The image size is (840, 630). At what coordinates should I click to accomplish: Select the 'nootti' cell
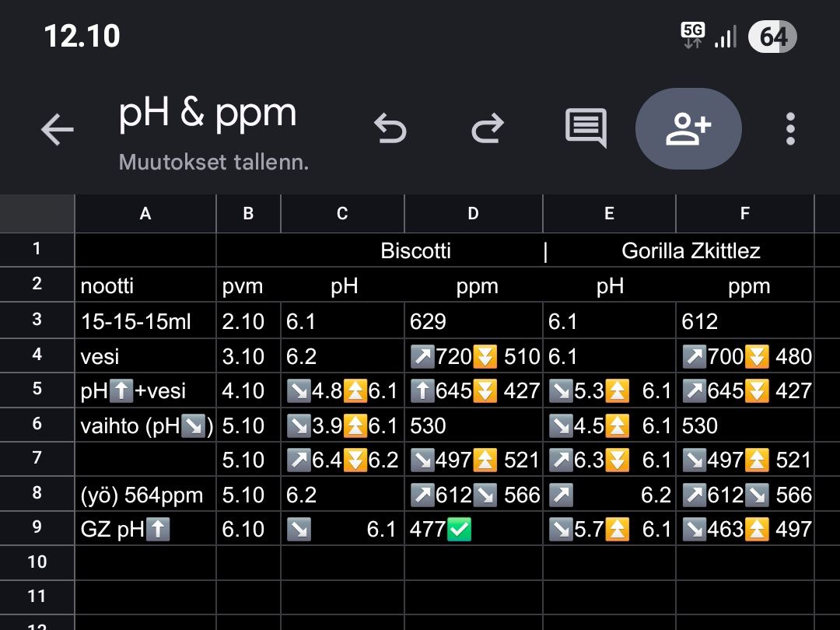coord(145,285)
